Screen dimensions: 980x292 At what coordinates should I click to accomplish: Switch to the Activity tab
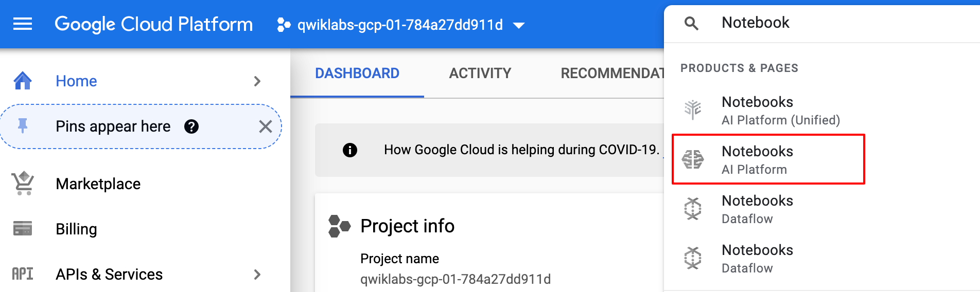pos(480,74)
